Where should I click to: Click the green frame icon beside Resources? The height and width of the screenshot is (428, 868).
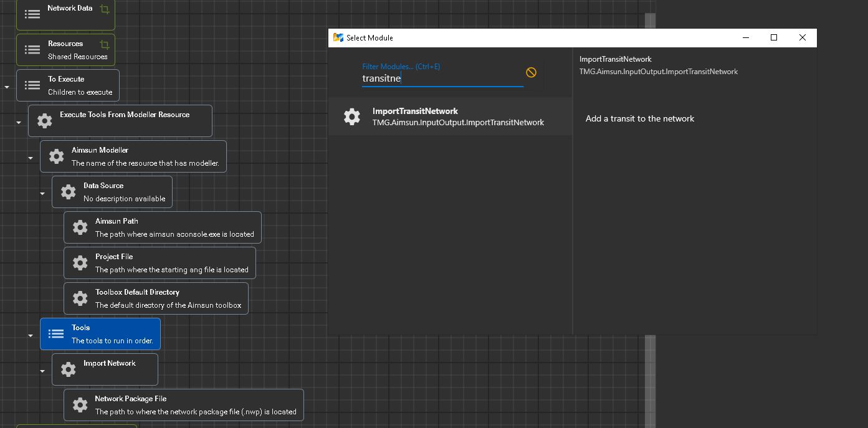[105, 45]
